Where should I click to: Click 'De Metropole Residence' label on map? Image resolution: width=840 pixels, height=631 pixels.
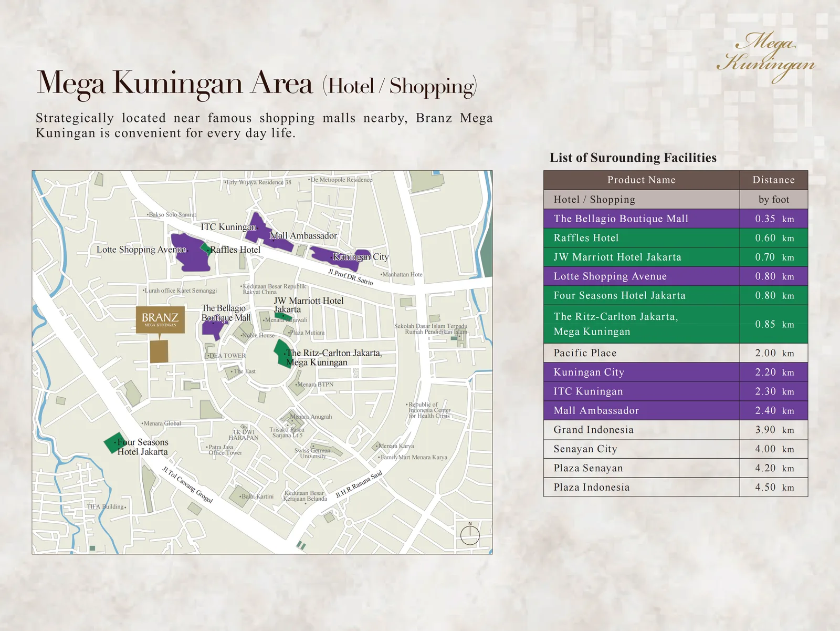pos(341,180)
